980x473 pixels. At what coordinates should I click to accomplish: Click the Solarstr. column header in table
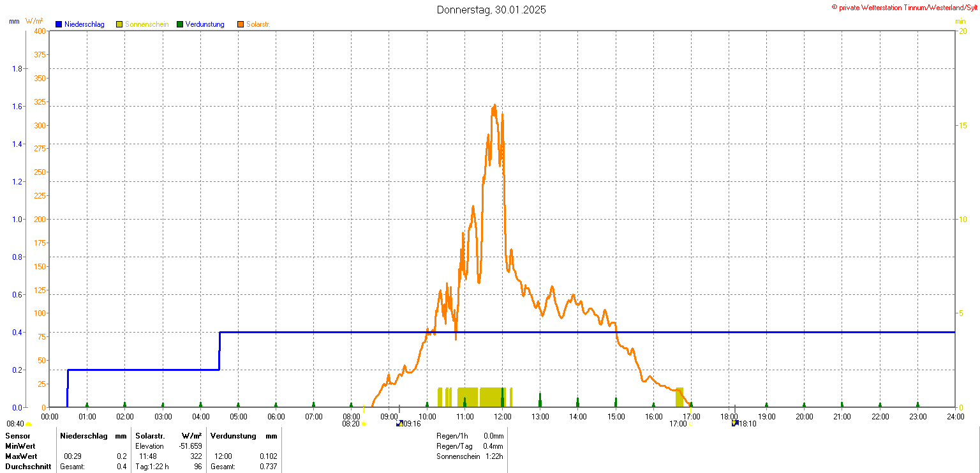click(x=150, y=436)
